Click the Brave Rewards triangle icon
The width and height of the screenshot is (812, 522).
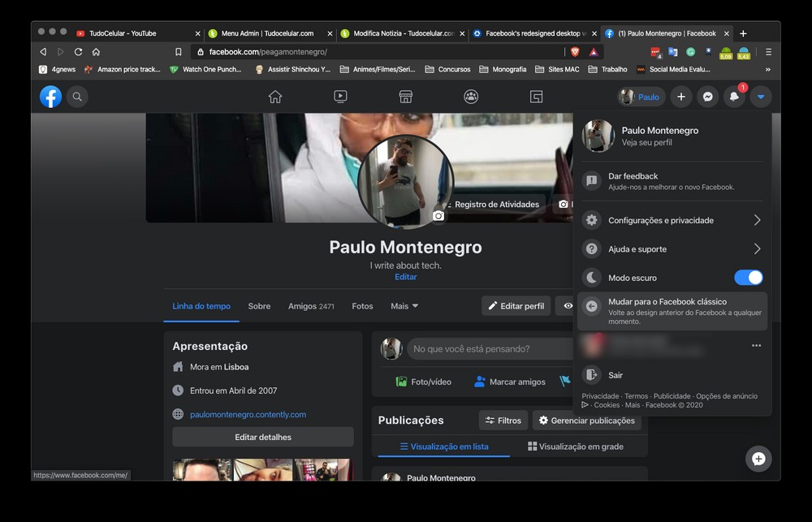(594, 52)
